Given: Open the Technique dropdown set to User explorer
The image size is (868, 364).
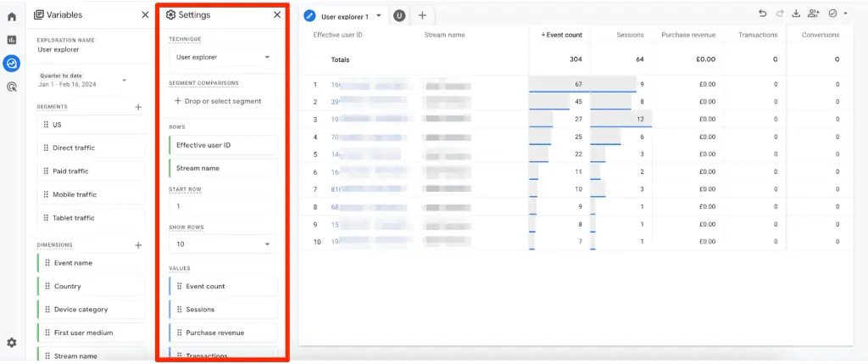Looking at the screenshot, I should click(223, 57).
